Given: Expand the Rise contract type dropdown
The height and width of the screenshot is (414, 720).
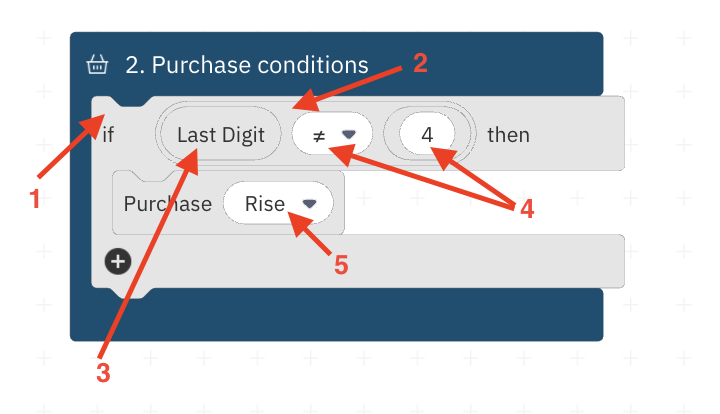Looking at the screenshot, I should [278, 203].
